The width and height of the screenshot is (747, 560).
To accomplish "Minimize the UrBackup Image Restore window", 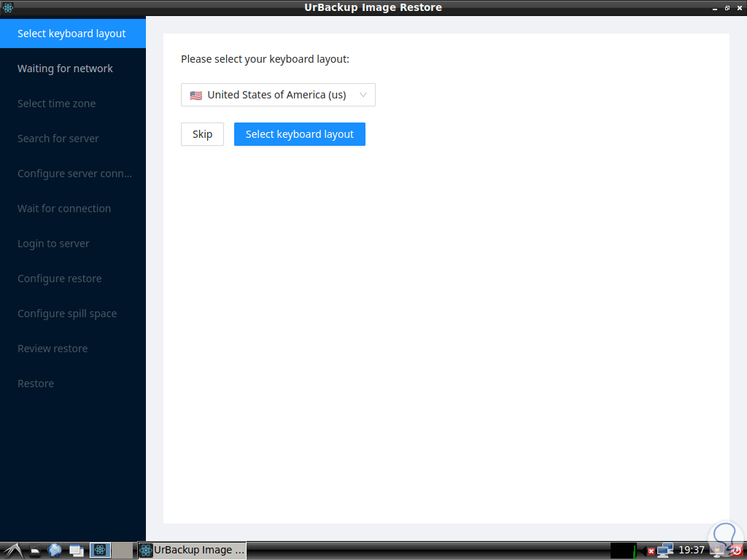I will pos(715,8).
